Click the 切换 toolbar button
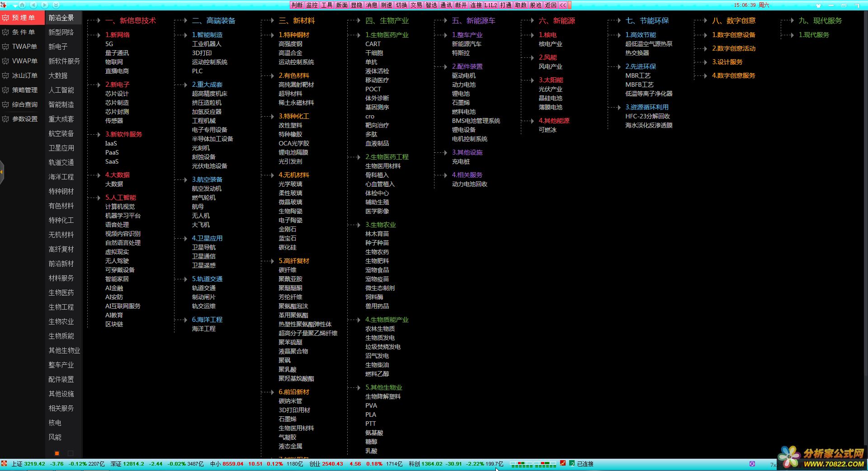Screen dimensions: 868x471 click(401, 5)
